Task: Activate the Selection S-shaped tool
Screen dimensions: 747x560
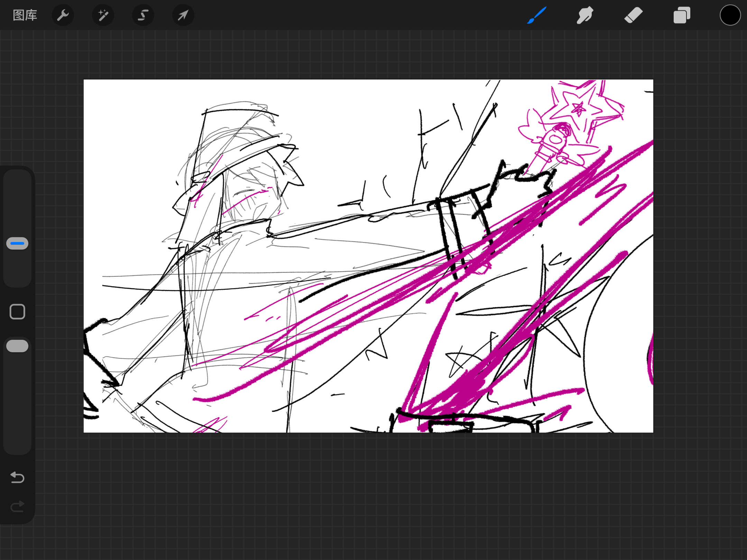Action: (x=143, y=15)
